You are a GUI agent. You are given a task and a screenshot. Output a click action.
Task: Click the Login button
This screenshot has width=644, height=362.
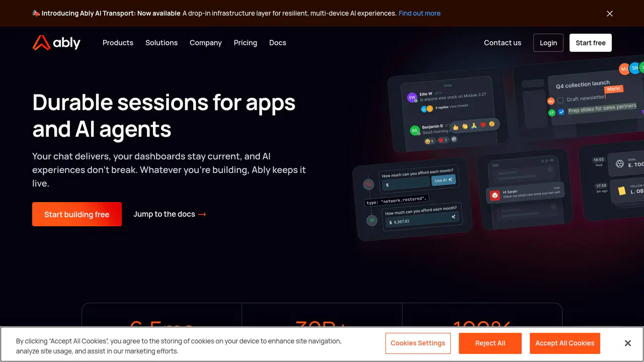point(548,43)
